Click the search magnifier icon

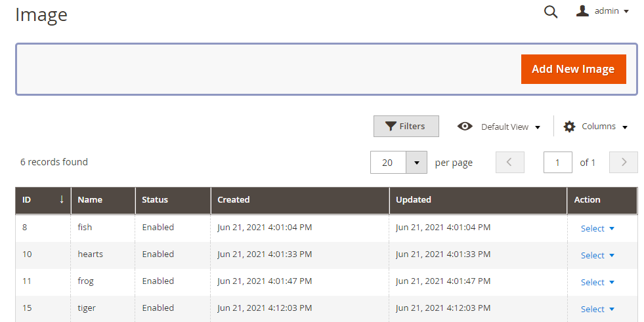click(x=551, y=12)
